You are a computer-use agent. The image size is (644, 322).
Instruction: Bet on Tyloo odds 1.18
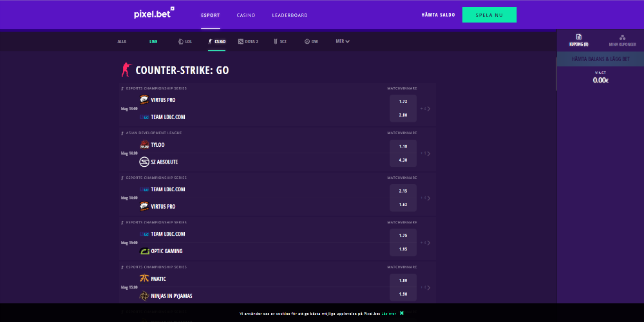[403, 146]
